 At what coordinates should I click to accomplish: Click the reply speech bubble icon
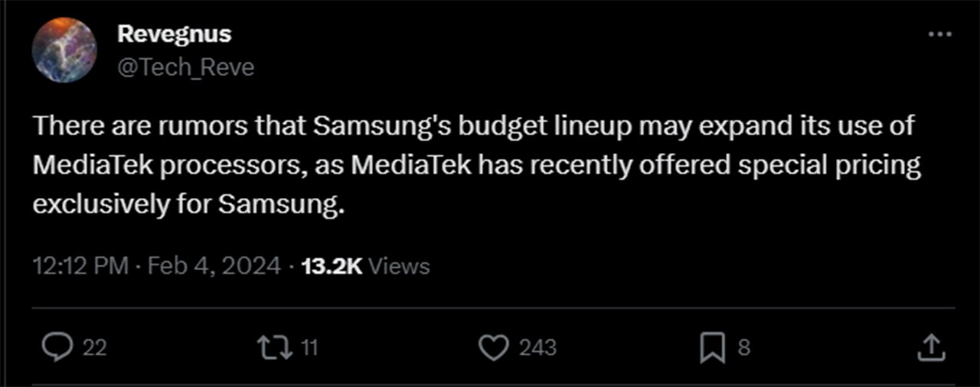click(x=56, y=348)
